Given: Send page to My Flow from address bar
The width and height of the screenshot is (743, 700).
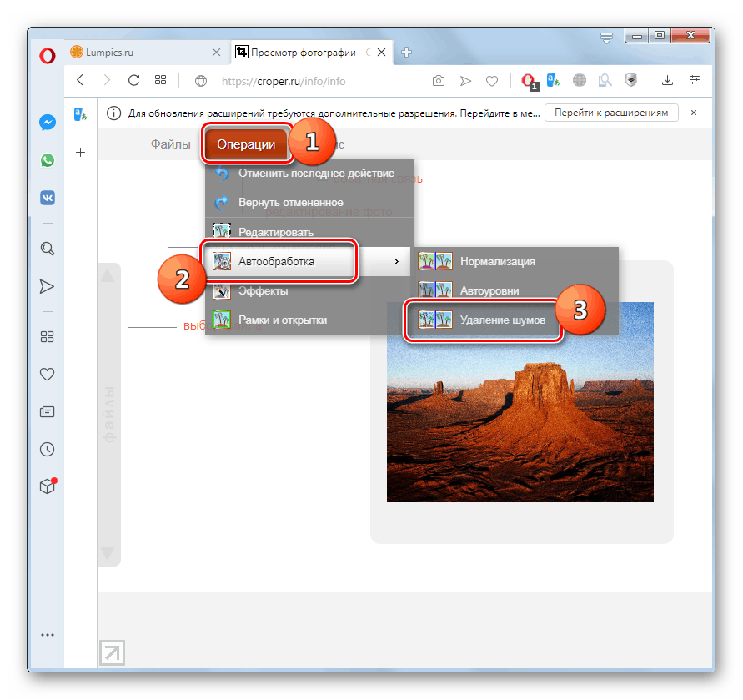Looking at the screenshot, I should click(466, 81).
